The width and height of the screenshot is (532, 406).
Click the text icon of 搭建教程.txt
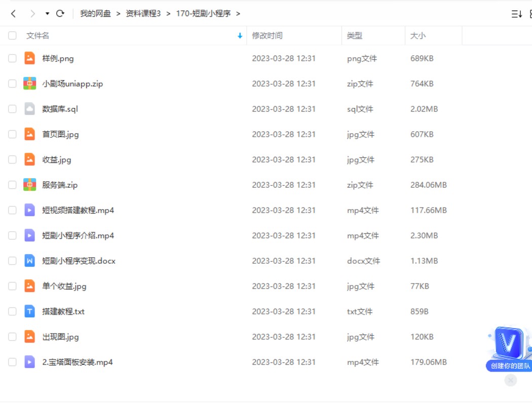point(30,311)
